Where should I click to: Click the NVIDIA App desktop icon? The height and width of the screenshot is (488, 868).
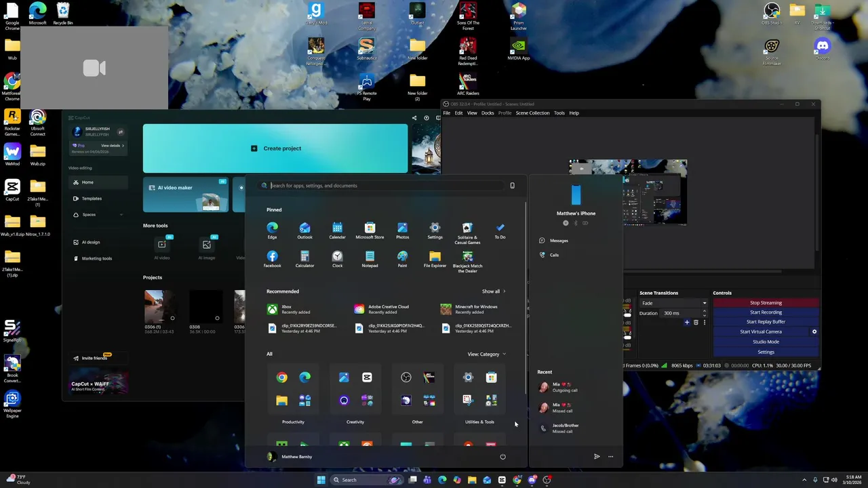[x=518, y=49]
